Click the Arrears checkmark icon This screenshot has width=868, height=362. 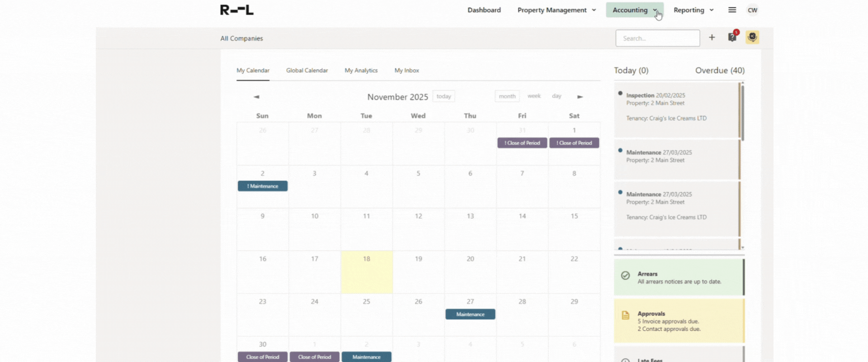[x=625, y=276]
